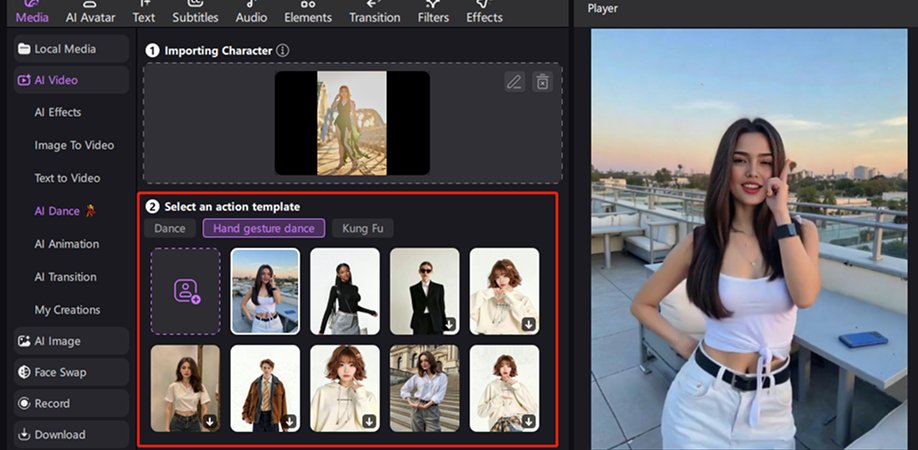
Task: Download man in brown jacket template
Action: [x=290, y=421]
